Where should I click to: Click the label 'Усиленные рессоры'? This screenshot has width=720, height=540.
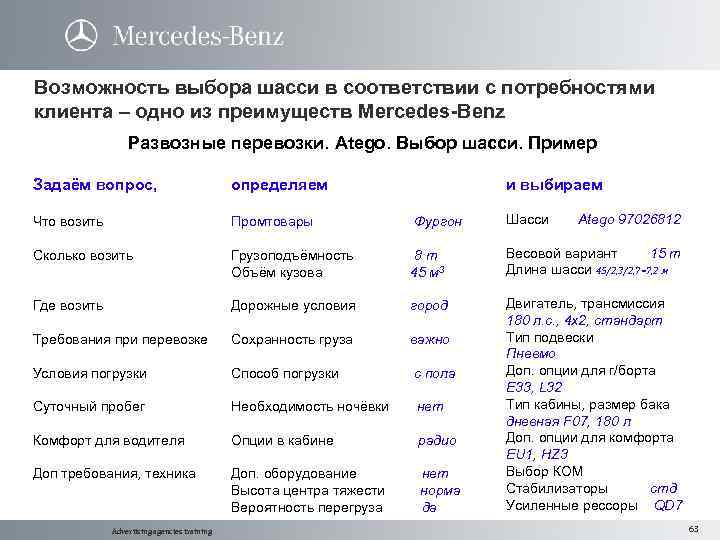tap(572, 506)
